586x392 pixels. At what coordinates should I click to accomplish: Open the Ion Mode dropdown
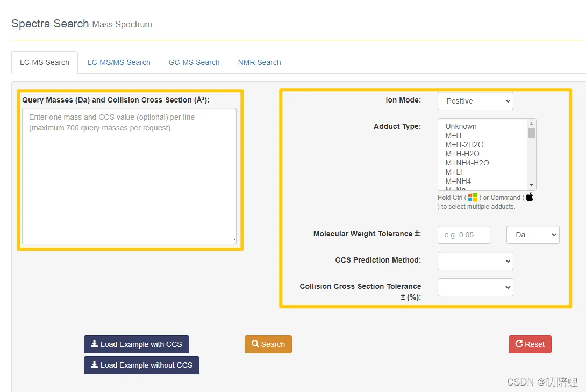point(475,101)
